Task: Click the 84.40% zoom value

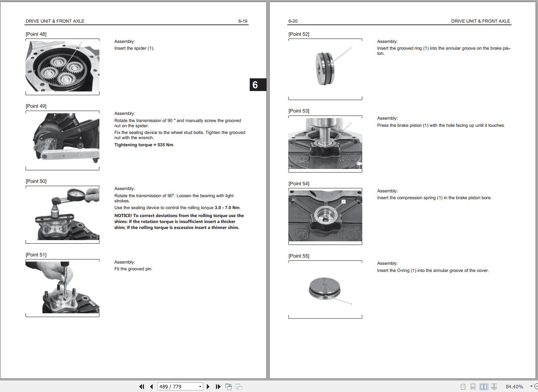Action: pyautogui.click(x=514, y=386)
